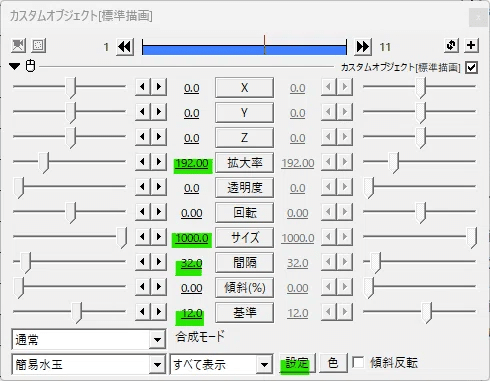This screenshot has width=490, height=381.
Task: Click the left 透明度 value 0.0
Action: pyautogui.click(x=192, y=188)
